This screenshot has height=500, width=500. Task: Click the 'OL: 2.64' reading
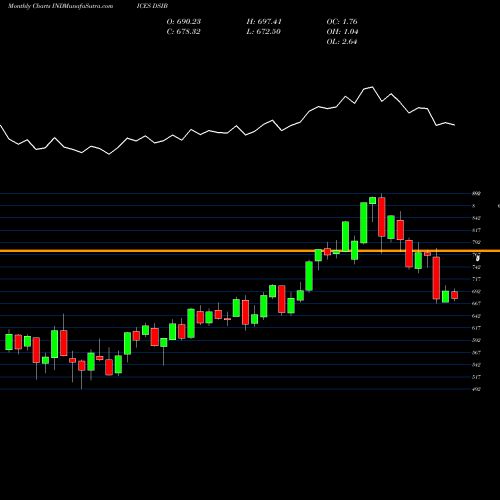click(342, 42)
